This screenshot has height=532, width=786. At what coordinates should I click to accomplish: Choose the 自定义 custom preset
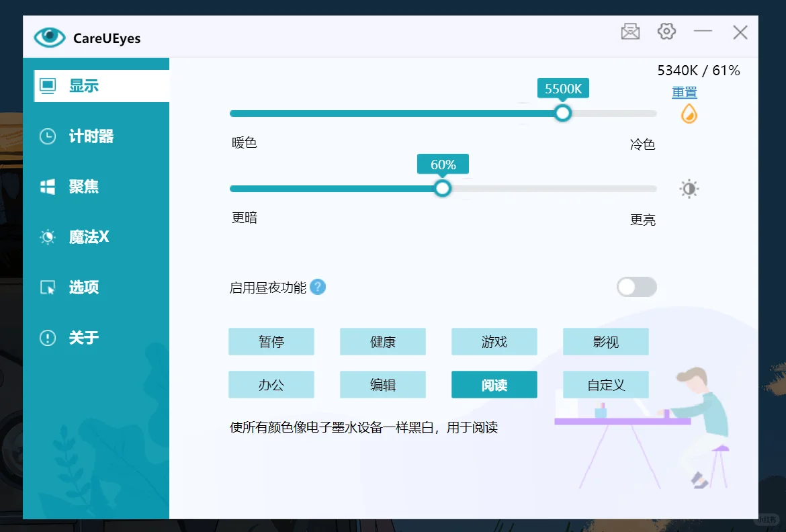605,384
